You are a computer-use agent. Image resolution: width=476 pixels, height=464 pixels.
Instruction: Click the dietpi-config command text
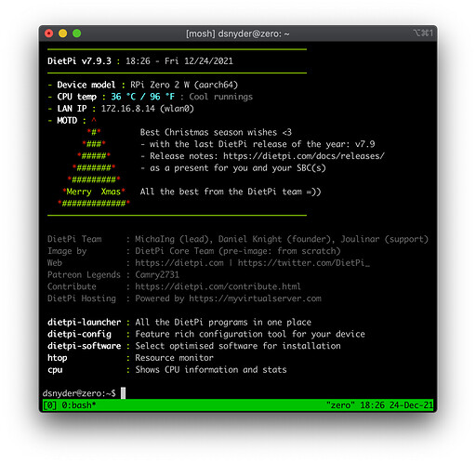pos(79,334)
